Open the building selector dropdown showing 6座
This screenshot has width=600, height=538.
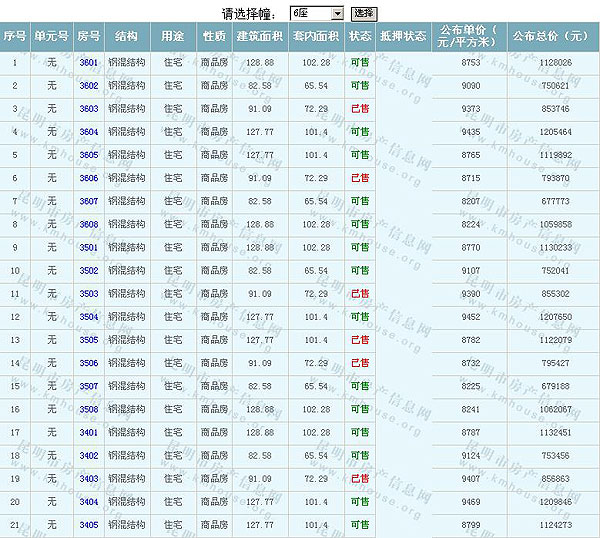(317, 13)
